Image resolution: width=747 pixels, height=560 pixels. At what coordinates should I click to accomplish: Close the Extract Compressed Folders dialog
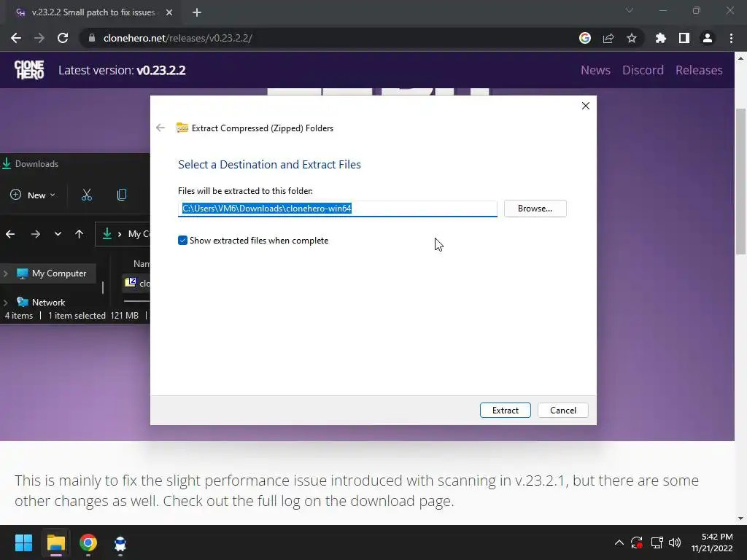(586, 106)
